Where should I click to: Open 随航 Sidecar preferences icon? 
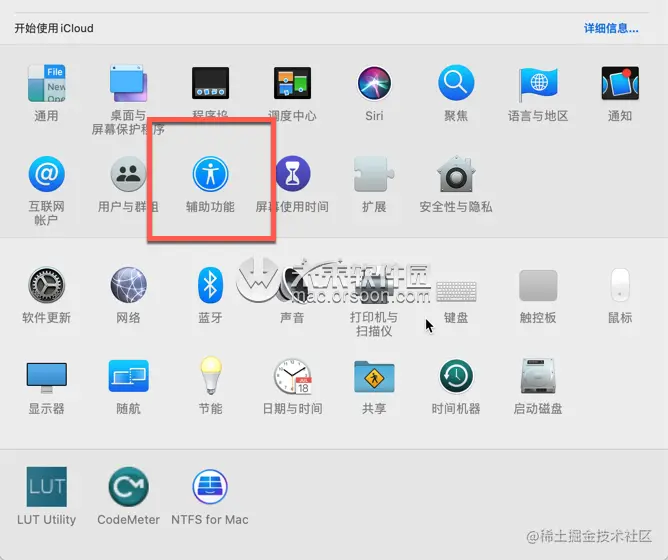coord(128,376)
